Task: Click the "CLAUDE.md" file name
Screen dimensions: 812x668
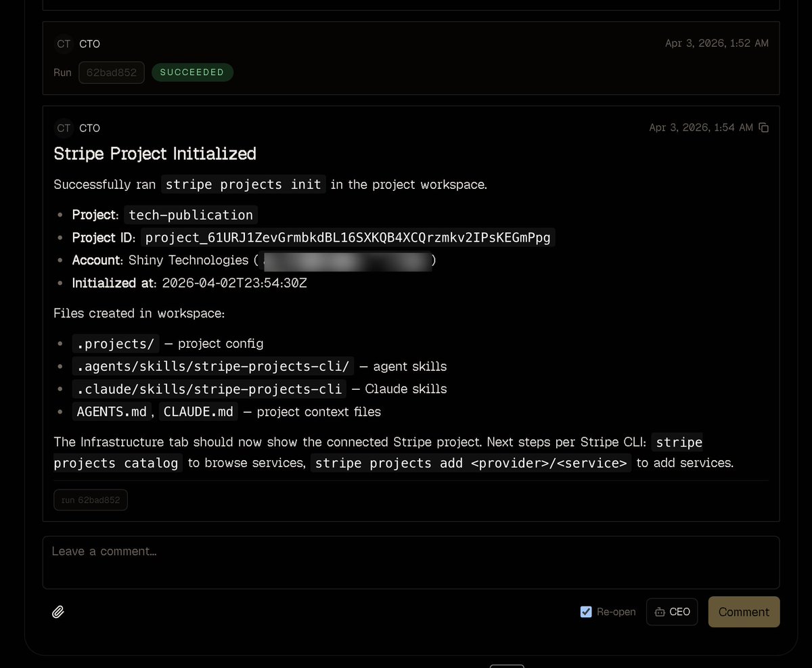Action: tap(198, 411)
